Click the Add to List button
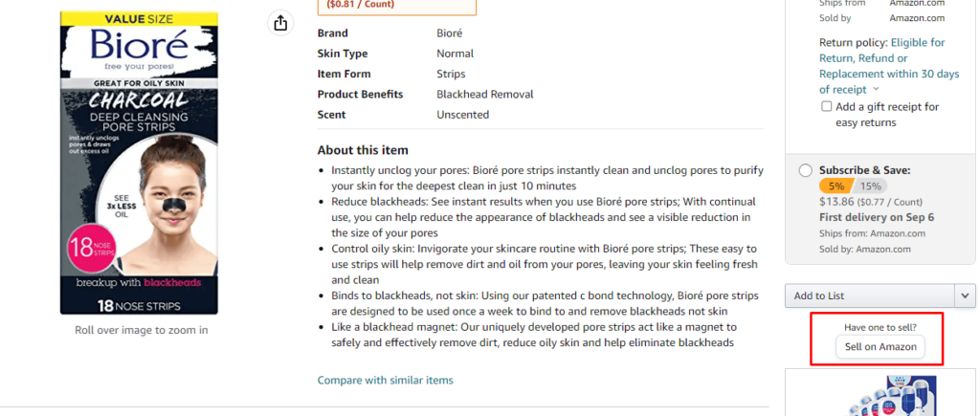Viewport: 980px width, 416px height. click(870, 296)
